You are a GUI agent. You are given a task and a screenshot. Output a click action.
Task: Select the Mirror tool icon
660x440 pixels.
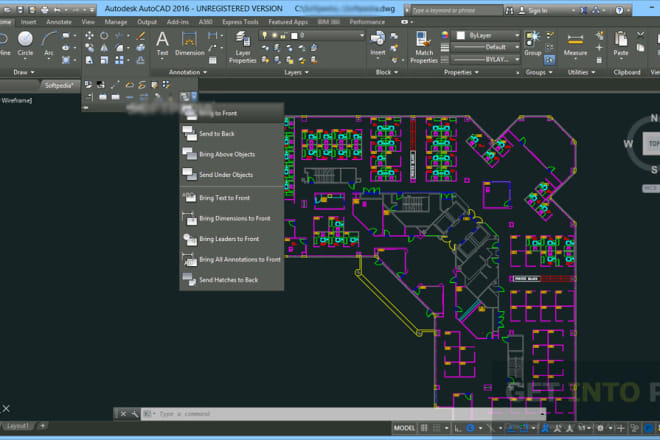coord(104,48)
